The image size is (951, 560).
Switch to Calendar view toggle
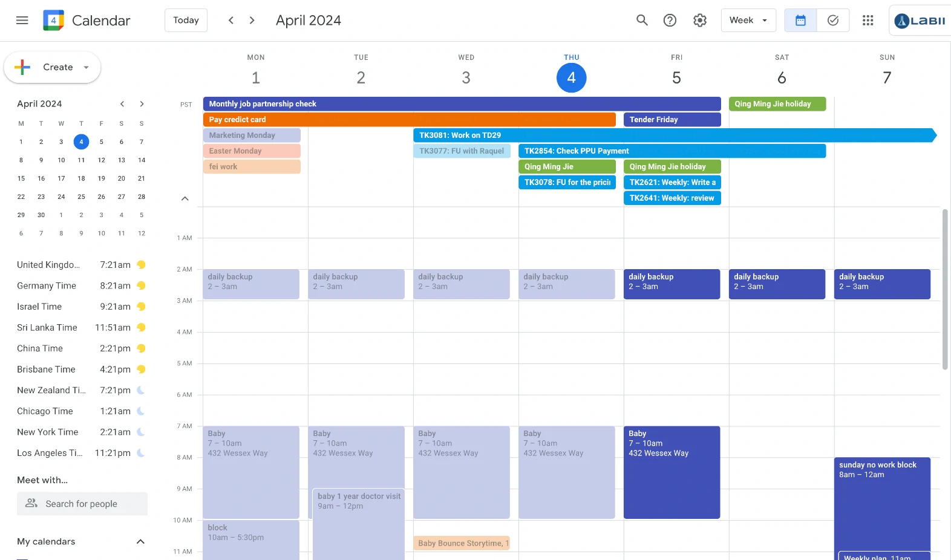coord(800,21)
